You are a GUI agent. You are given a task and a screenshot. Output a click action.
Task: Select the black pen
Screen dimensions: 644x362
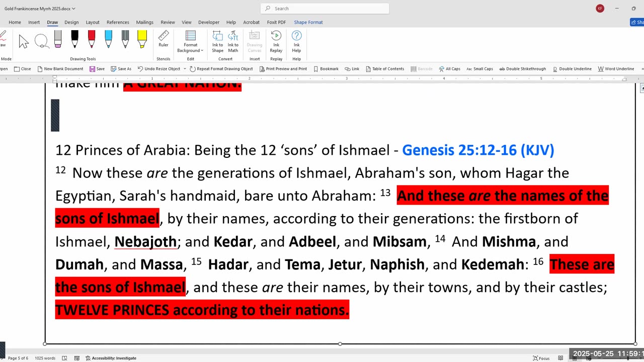(74, 40)
